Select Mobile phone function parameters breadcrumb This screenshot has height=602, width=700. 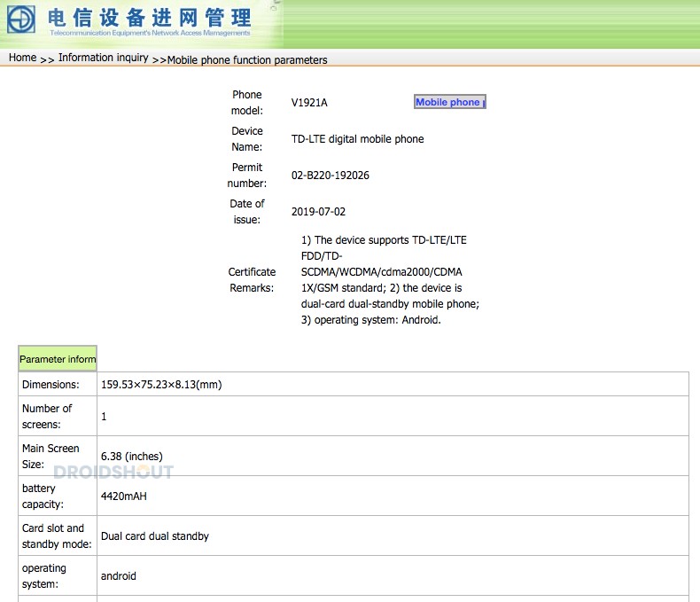point(247,60)
